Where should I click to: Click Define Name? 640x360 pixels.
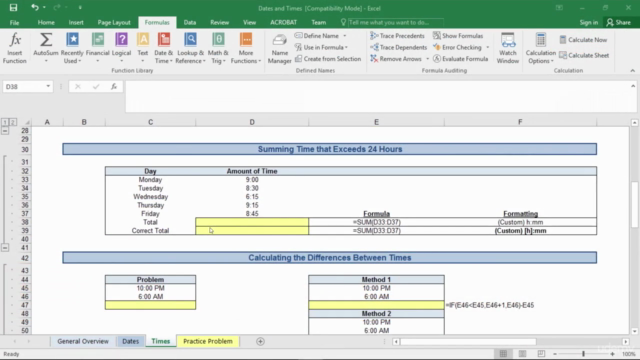[317, 36]
